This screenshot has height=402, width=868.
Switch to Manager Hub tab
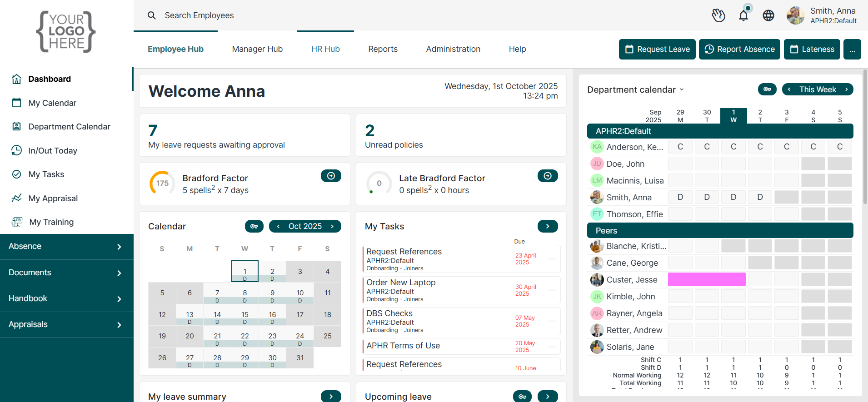coord(257,49)
